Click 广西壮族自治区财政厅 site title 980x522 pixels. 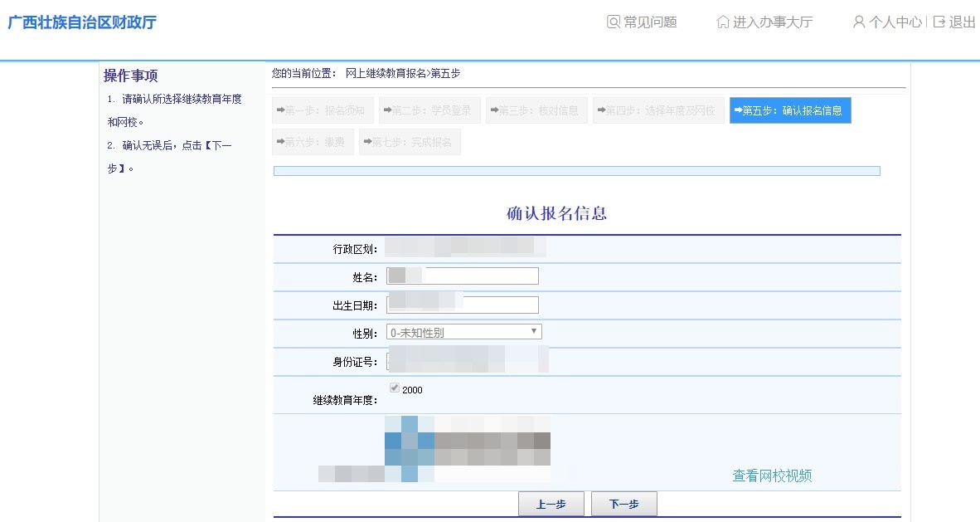tap(82, 22)
